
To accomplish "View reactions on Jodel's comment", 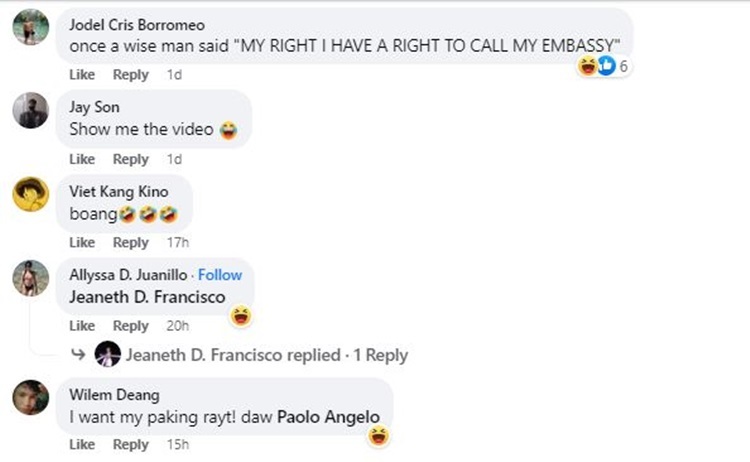I will (x=603, y=66).
